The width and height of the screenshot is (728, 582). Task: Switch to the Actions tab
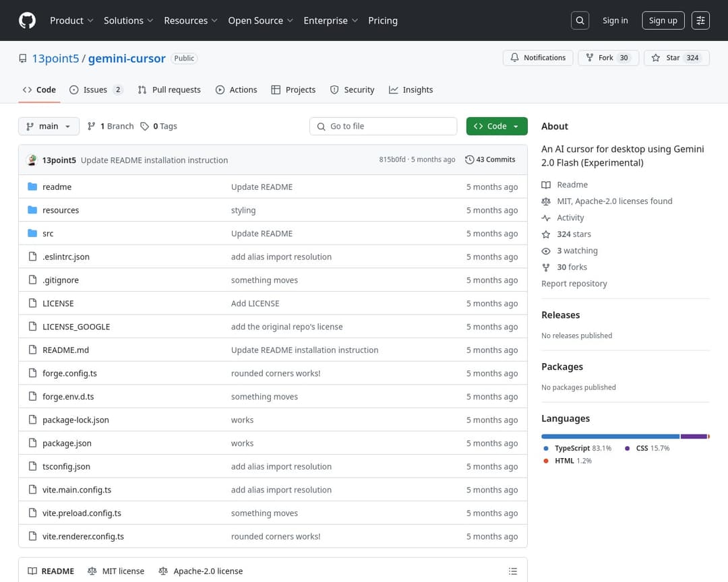click(237, 90)
